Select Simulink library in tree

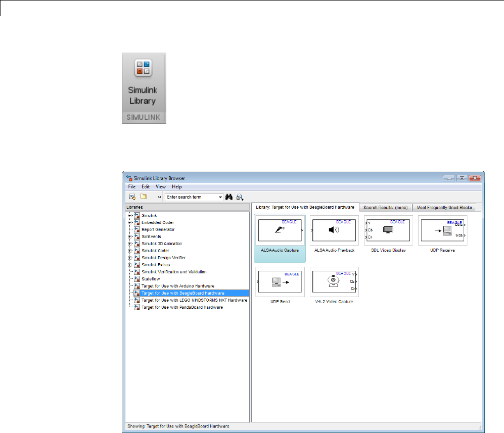coord(149,215)
